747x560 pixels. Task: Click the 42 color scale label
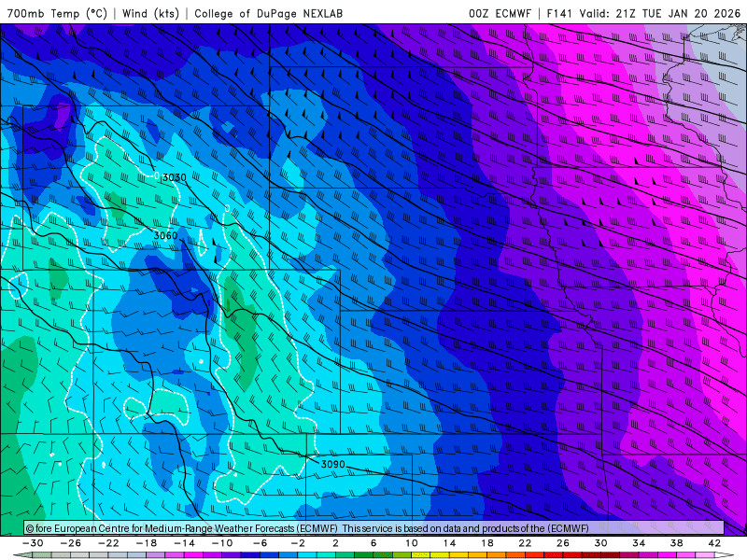[714, 543]
